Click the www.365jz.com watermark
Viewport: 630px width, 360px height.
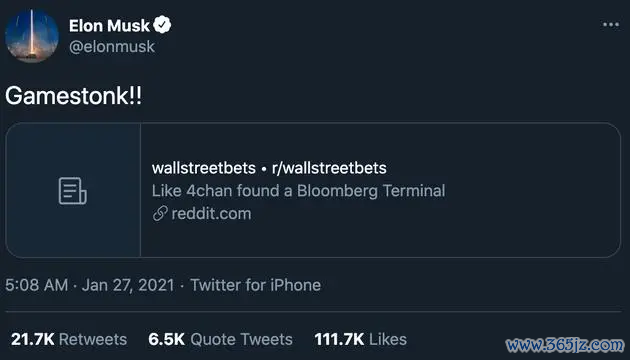pyautogui.click(x=565, y=345)
